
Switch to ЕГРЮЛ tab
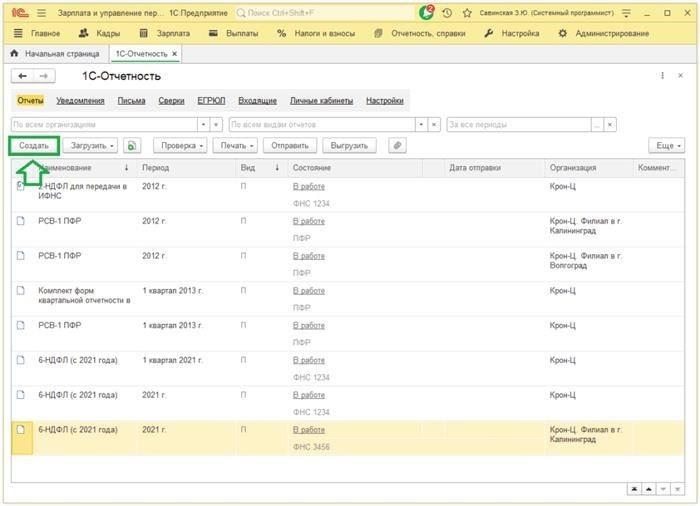coord(211,100)
